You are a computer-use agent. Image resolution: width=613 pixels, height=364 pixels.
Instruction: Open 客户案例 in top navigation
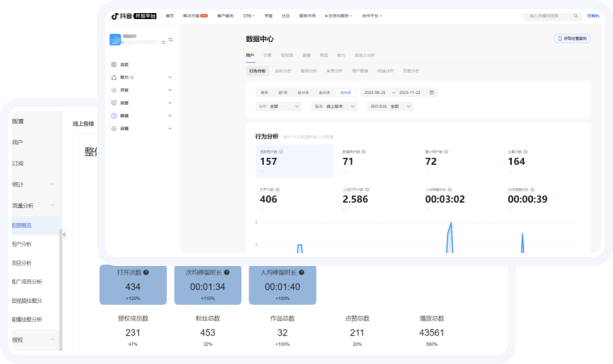point(225,16)
